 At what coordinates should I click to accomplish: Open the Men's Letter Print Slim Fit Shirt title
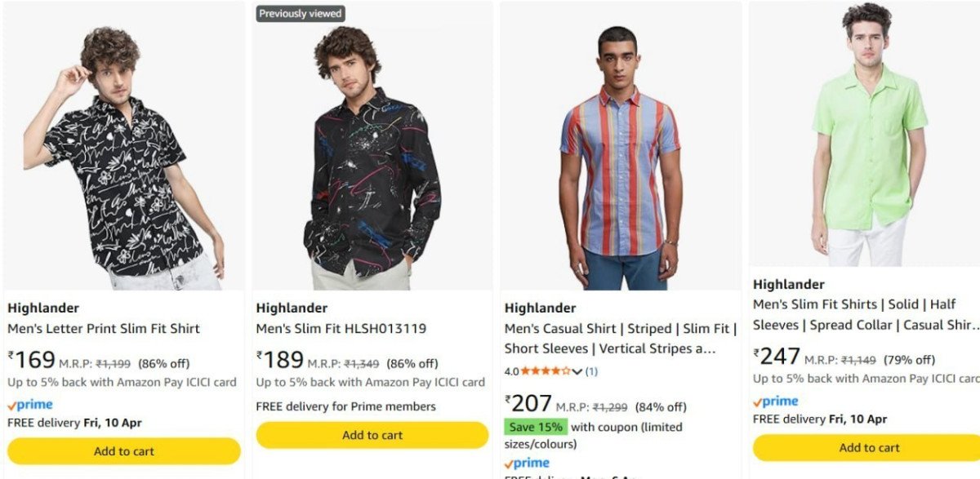[x=102, y=328]
